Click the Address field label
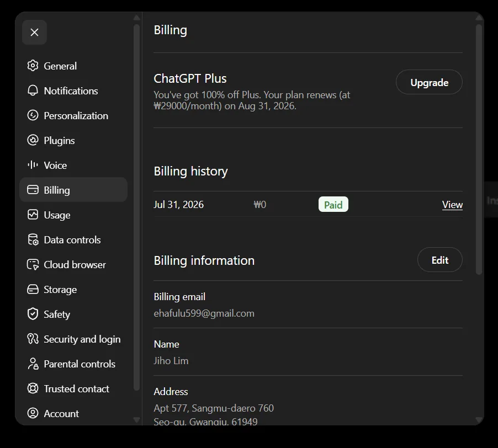The image size is (498, 448). (171, 392)
